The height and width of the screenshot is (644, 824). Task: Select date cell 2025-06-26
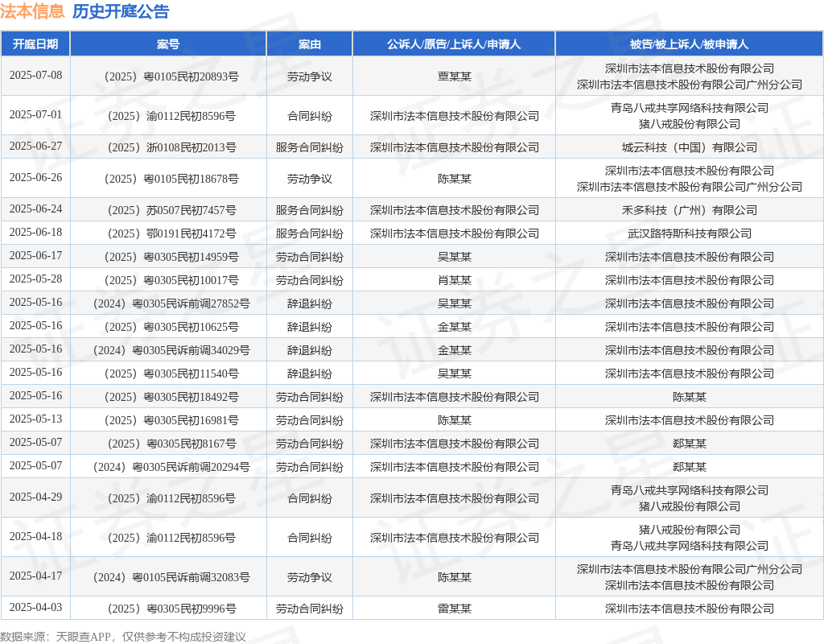35,178
